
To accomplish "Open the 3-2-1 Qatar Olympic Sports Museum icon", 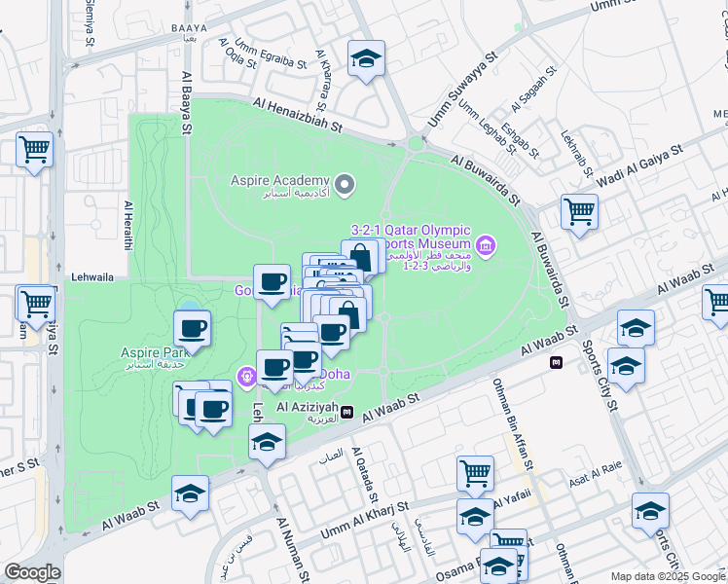I will coord(486,244).
